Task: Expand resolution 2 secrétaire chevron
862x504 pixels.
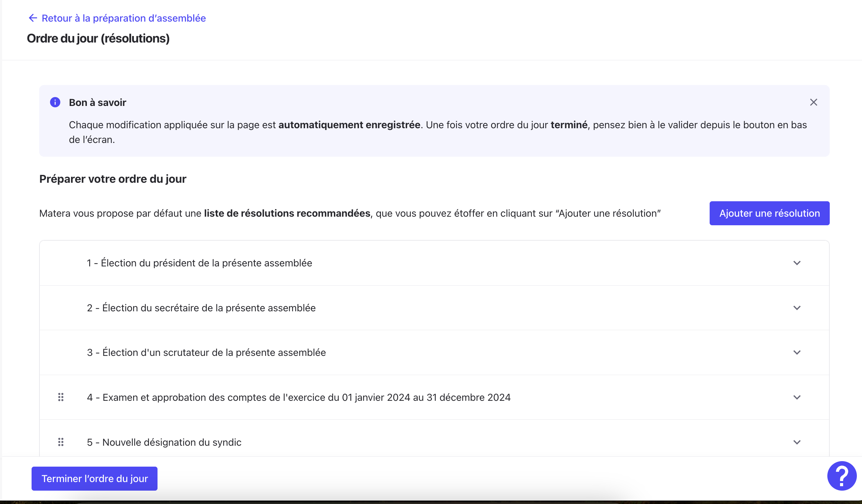Action: point(797,308)
